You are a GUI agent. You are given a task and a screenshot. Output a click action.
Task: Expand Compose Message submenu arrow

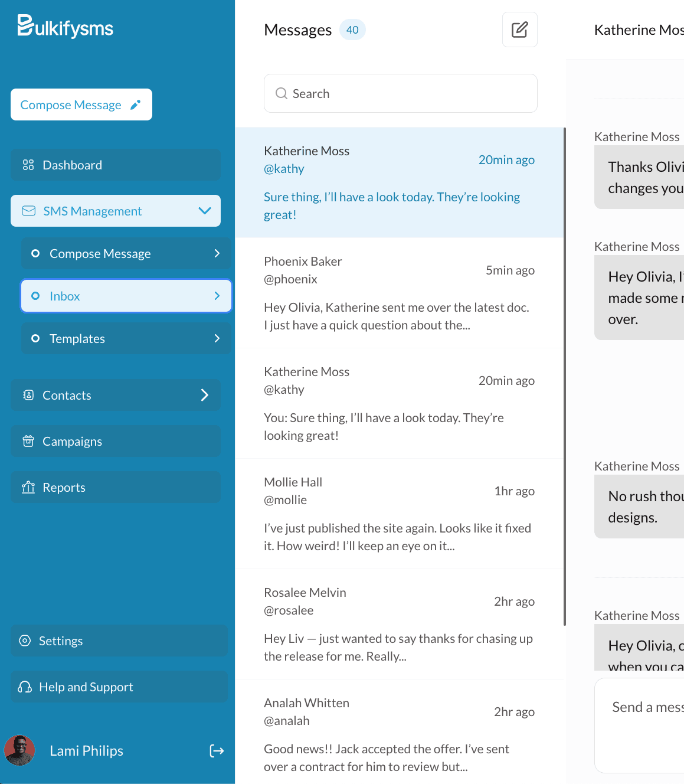[217, 253]
